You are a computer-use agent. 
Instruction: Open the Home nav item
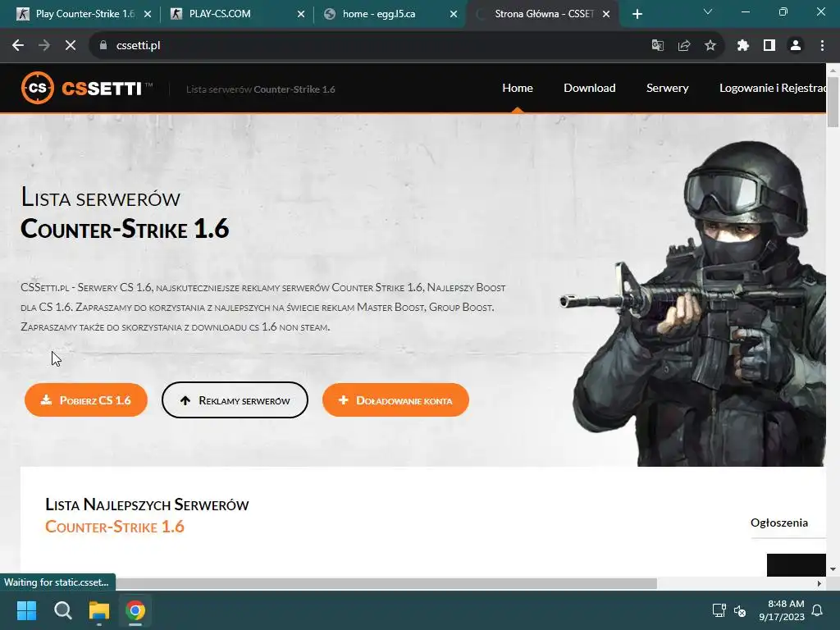pyautogui.click(x=518, y=88)
